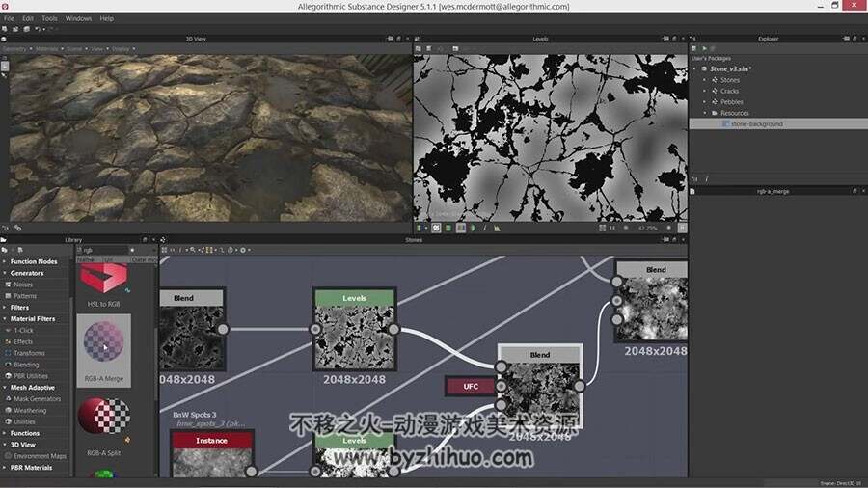Select Effects in the library
868x488 pixels.
tap(23, 341)
